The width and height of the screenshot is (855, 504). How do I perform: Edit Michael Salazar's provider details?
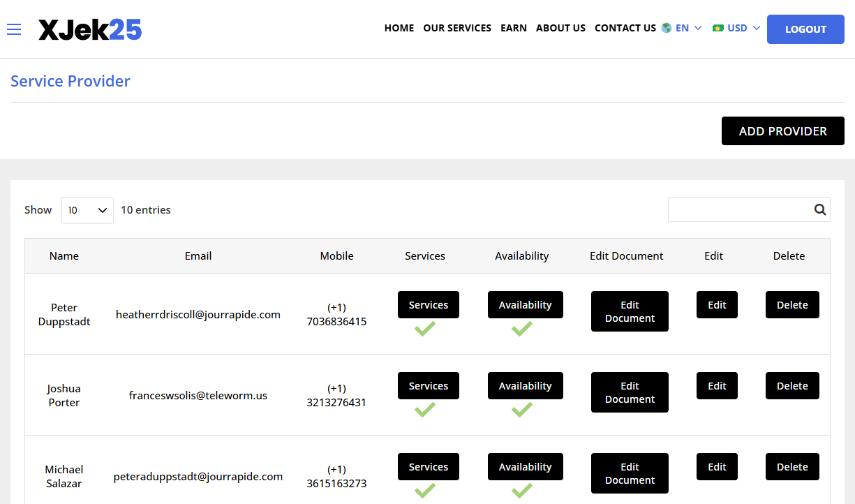pos(717,467)
